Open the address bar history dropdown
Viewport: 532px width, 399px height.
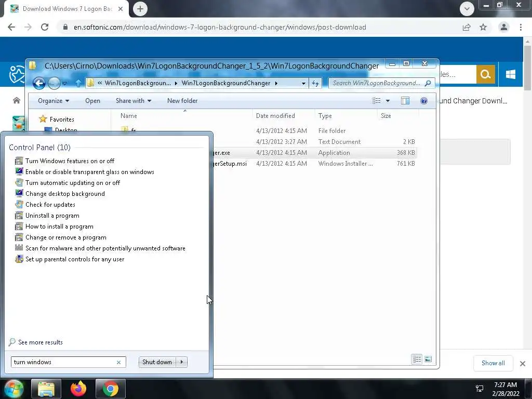pyautogui.click(x=303, y=83)
